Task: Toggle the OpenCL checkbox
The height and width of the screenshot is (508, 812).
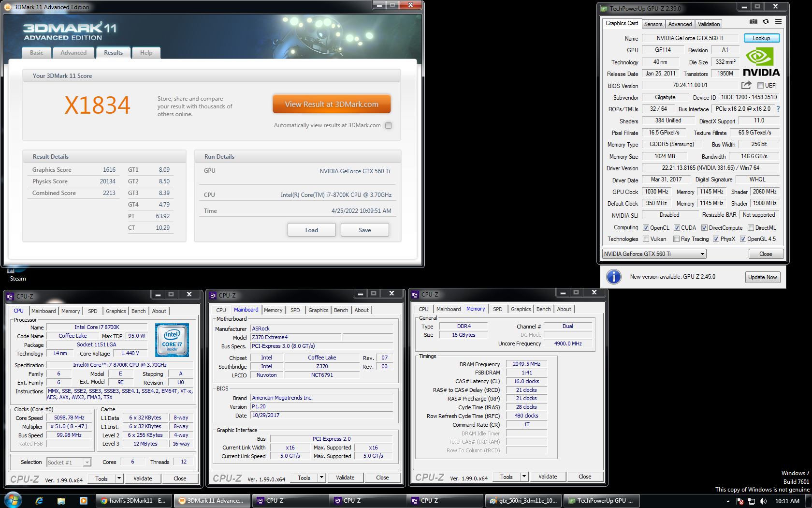Action: click(x=646, y=228)
